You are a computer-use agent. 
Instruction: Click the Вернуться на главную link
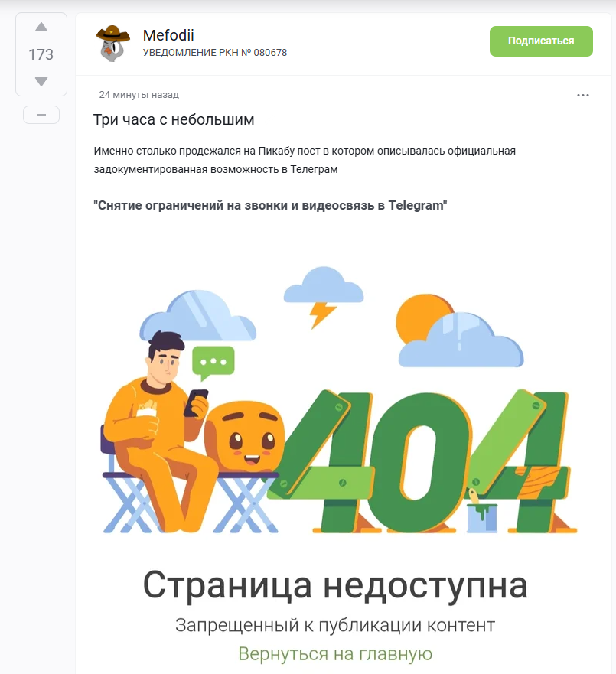pyautogui.click(x=335, y=654)
